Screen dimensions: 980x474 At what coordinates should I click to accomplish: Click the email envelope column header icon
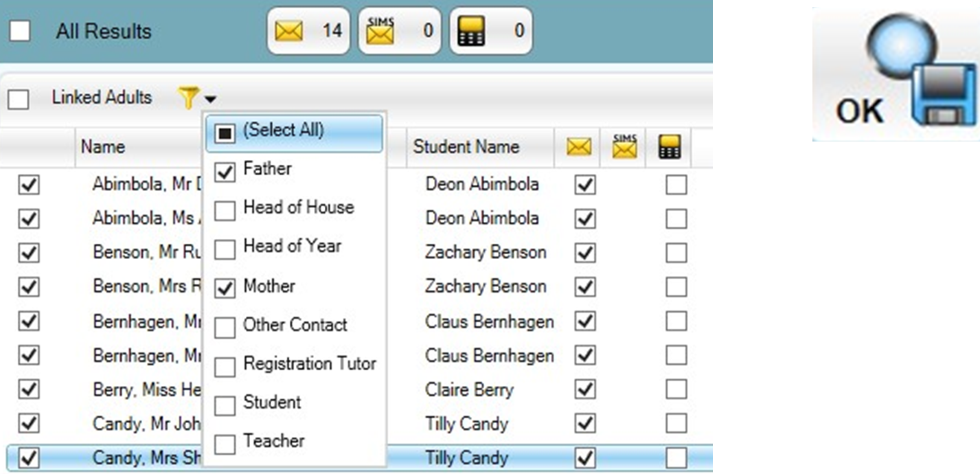coord(579,146)
